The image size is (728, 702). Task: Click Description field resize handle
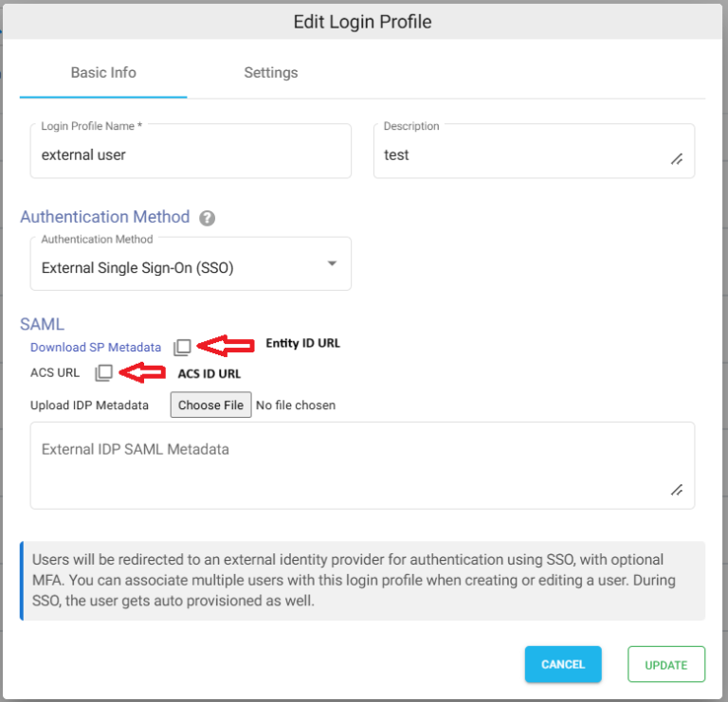click(677, 159)
